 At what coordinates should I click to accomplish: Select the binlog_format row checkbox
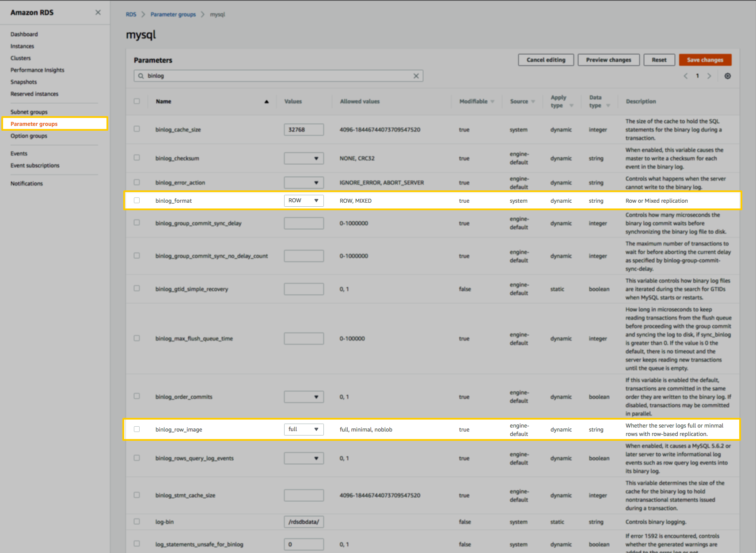[x=137, y=200]
